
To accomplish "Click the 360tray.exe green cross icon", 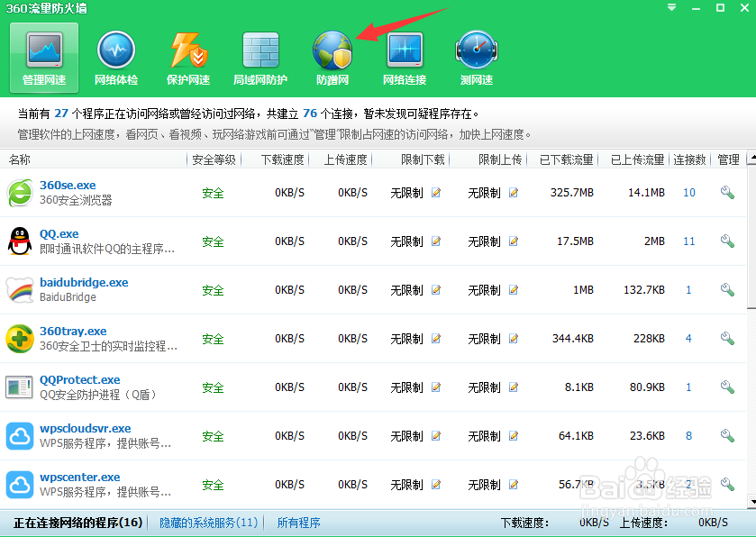I will pyautogui.click(x=20, y=339).
